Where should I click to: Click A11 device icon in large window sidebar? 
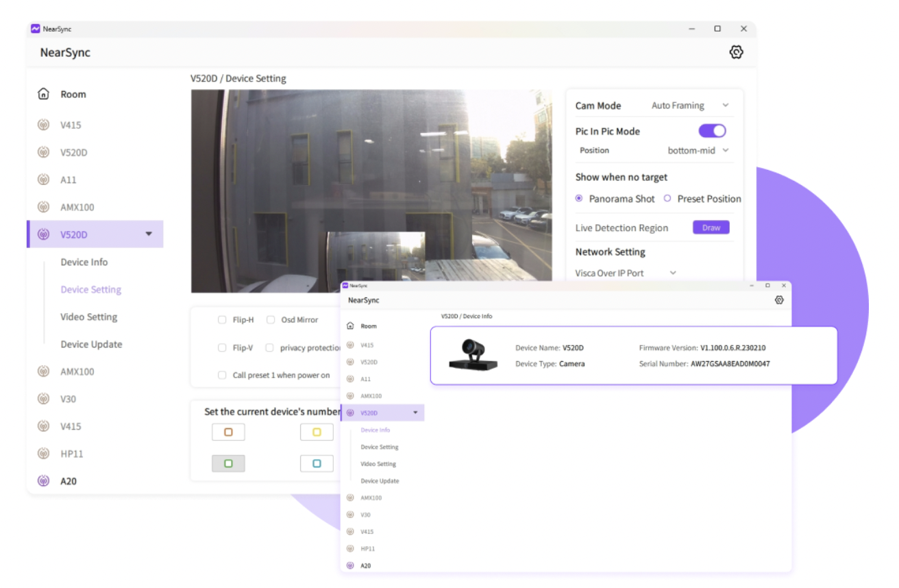tap(43, 180)
